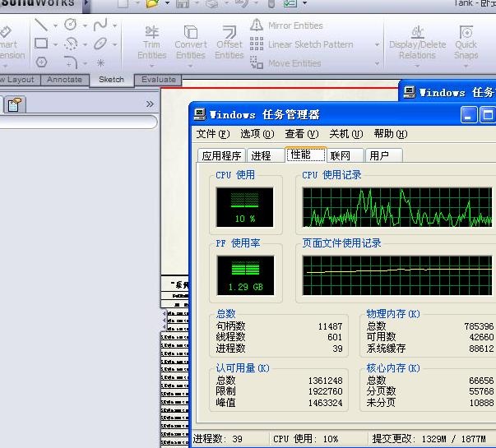
Task: Click the Linear Sketch Pattern tool
Action: click(301, 44)
